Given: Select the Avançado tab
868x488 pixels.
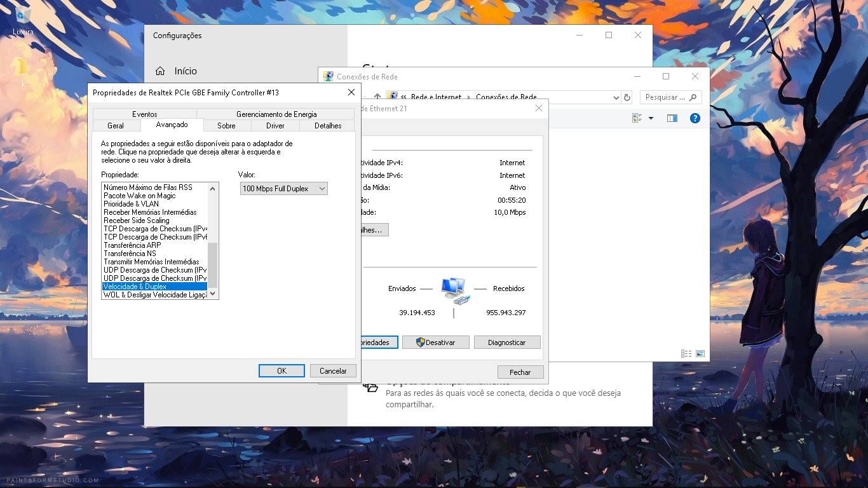Looking at the screenshot, I should pyautogui.click(x=172, y=125).
